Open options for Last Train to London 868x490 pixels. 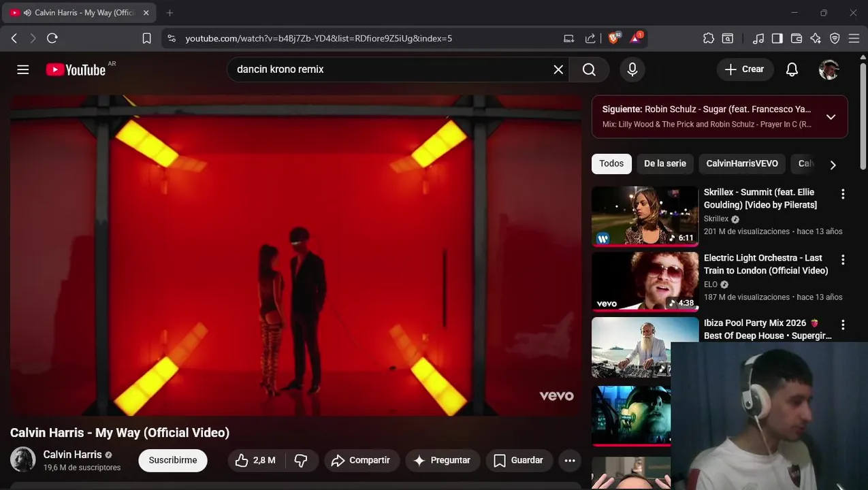(843, 259)
